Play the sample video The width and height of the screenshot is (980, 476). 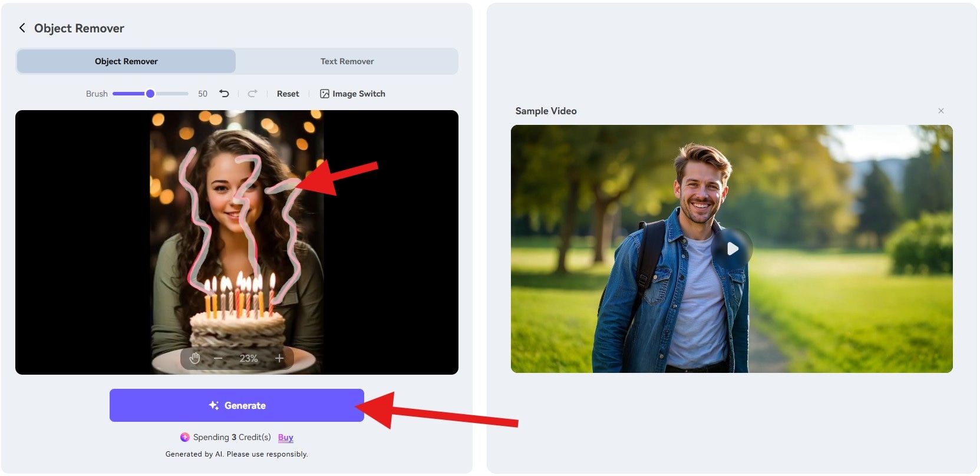732,249
